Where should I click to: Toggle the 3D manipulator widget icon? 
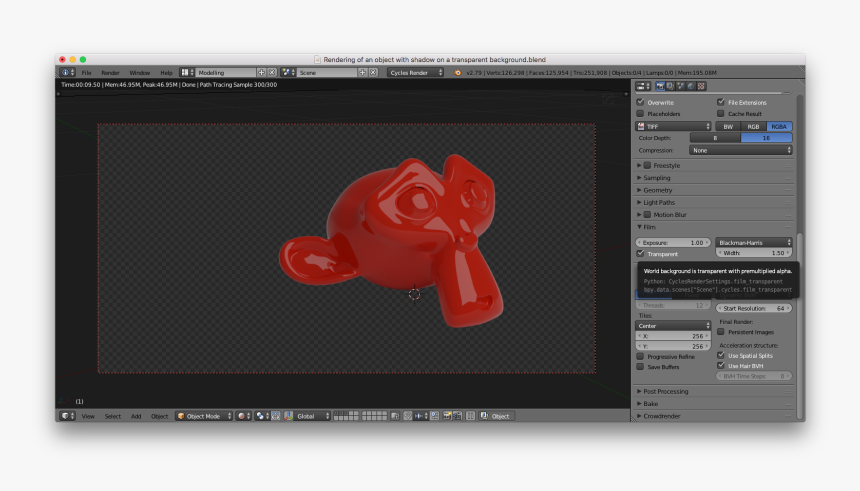(276, 416)
